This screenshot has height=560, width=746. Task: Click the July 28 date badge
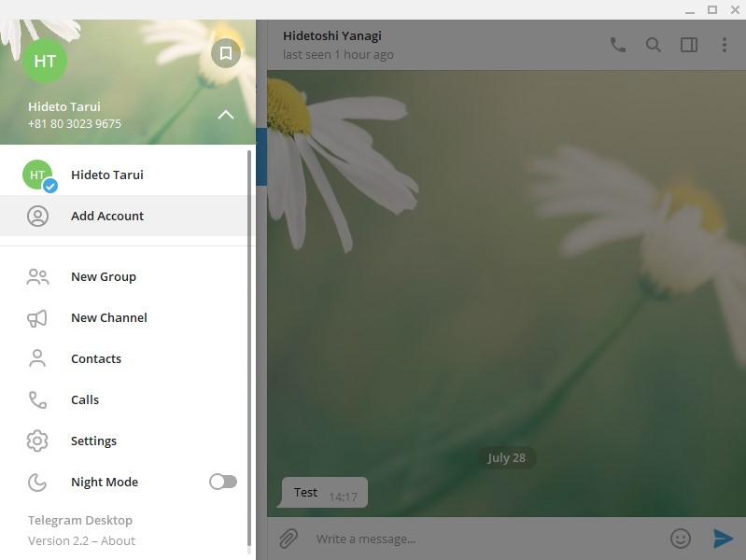506,457
